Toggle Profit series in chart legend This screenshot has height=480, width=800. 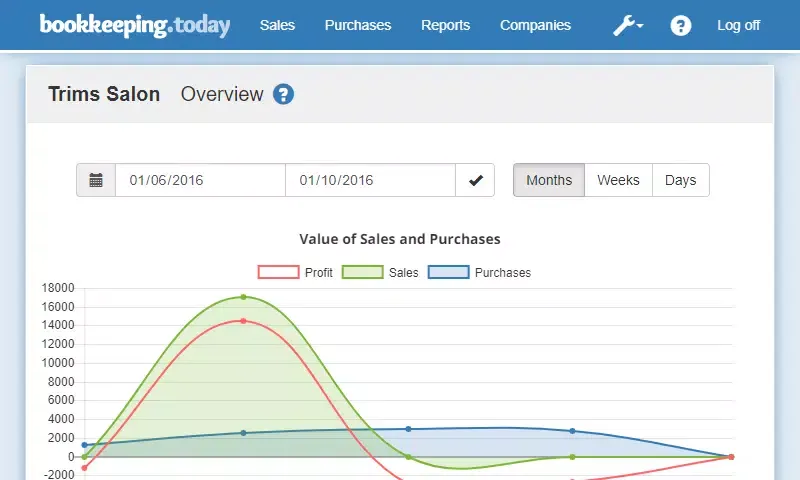(295, 272)
